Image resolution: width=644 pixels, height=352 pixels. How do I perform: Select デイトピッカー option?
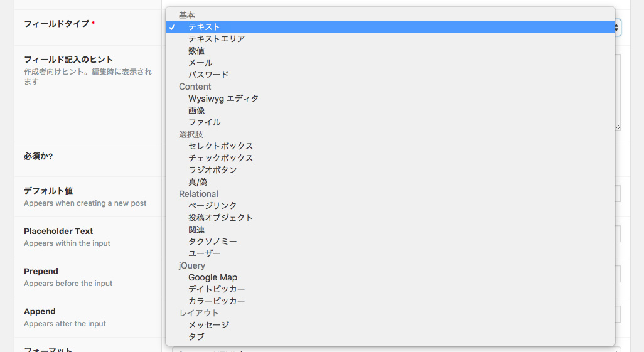click(390, 289)
